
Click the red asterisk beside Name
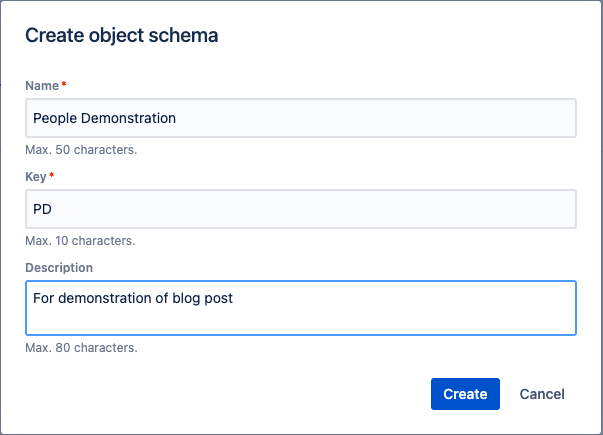click(x=64, y=86)
